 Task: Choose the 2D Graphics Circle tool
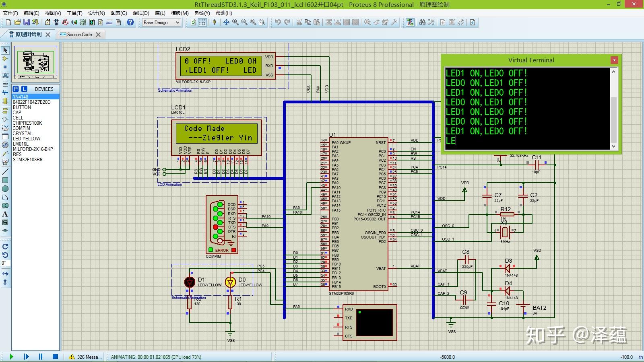[5, 189]
